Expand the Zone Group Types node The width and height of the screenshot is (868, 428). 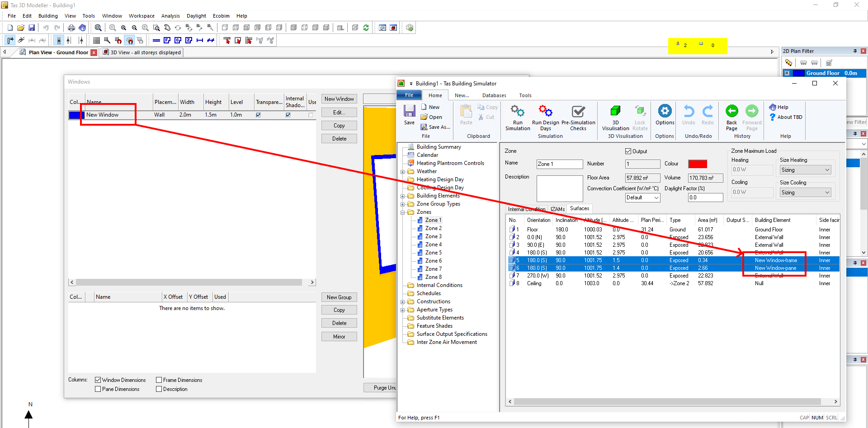coord(402,204)
